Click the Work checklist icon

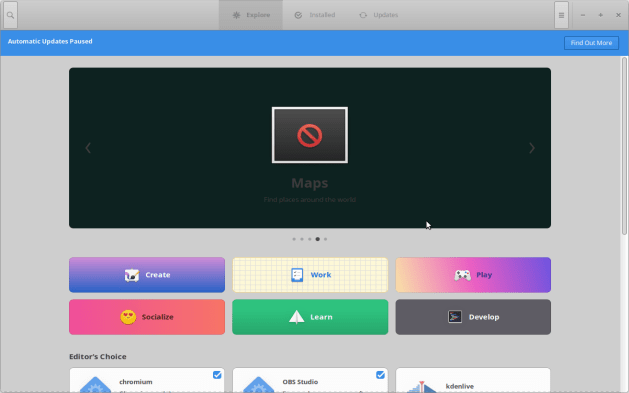(x=297, y=275)
